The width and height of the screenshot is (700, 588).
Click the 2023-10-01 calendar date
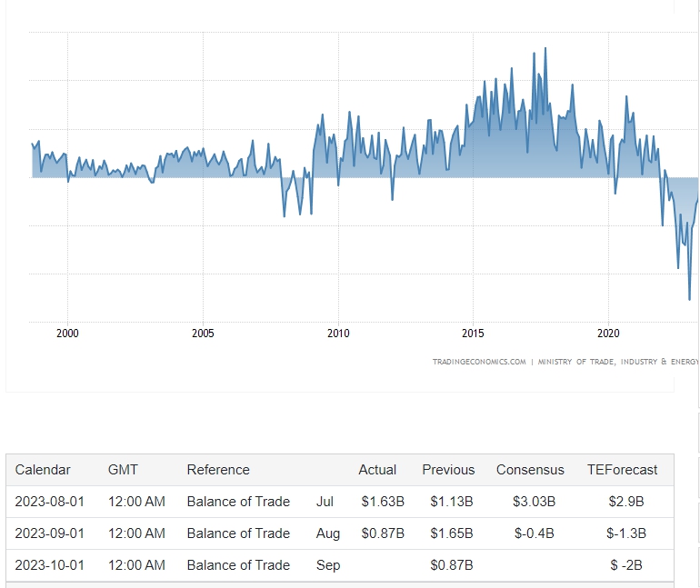click(x=50, y=565)
